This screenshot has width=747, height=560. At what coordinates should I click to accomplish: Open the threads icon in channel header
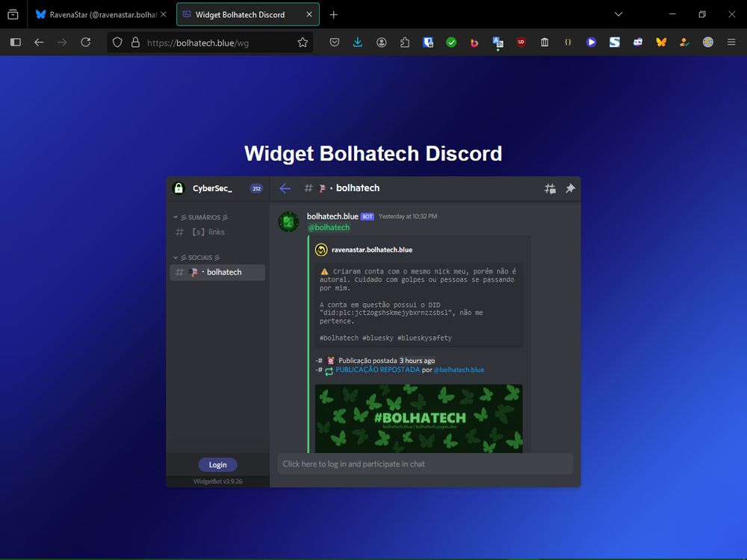click(550, 189)
